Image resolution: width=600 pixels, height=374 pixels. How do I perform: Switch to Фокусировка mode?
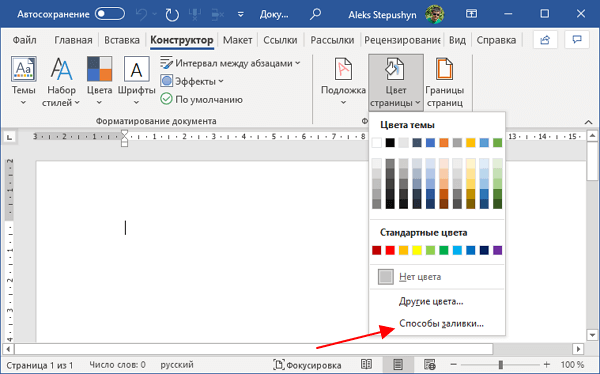point(307,365)
